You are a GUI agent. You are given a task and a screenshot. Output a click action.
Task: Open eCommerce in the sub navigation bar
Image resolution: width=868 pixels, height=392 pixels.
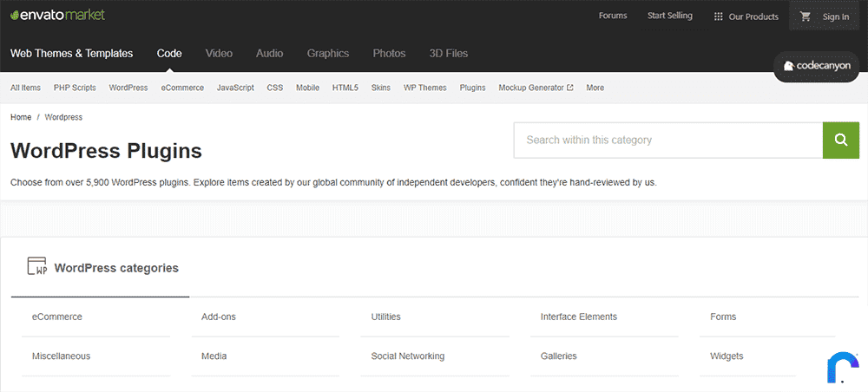[182, 88]
